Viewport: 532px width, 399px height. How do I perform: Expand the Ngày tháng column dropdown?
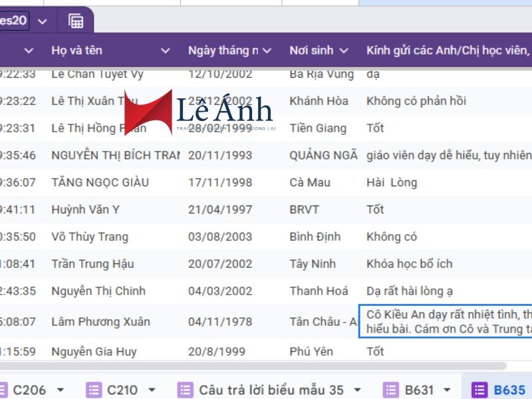click(267, 51)
